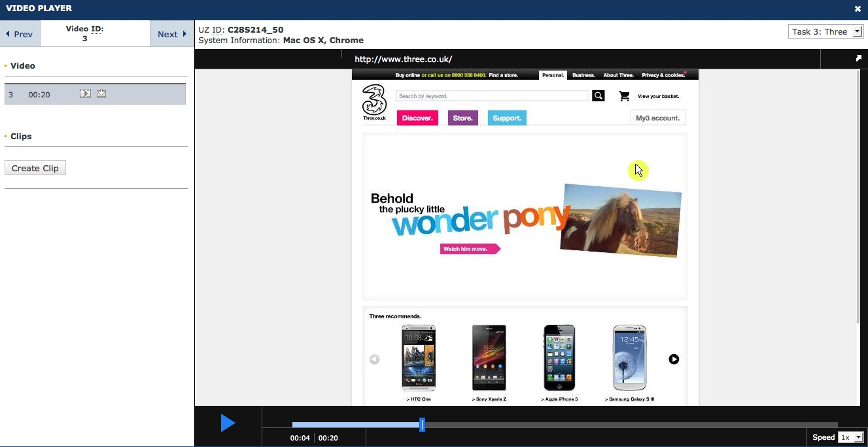Seek in the unplayed part of the progress bar
The height and width of the screenshot is (447, 868).
pyautogui.click(x=631, y=425)
